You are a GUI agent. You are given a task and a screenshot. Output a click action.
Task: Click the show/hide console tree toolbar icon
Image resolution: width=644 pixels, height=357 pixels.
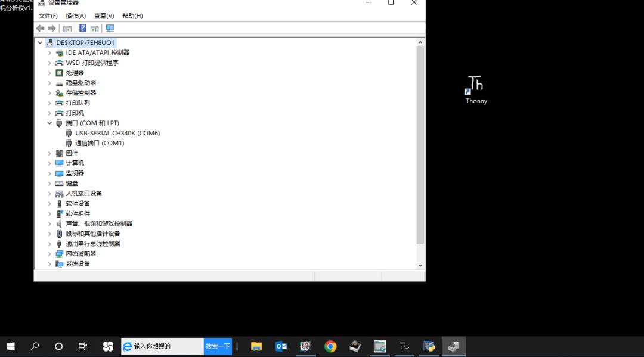click(67, 29)
